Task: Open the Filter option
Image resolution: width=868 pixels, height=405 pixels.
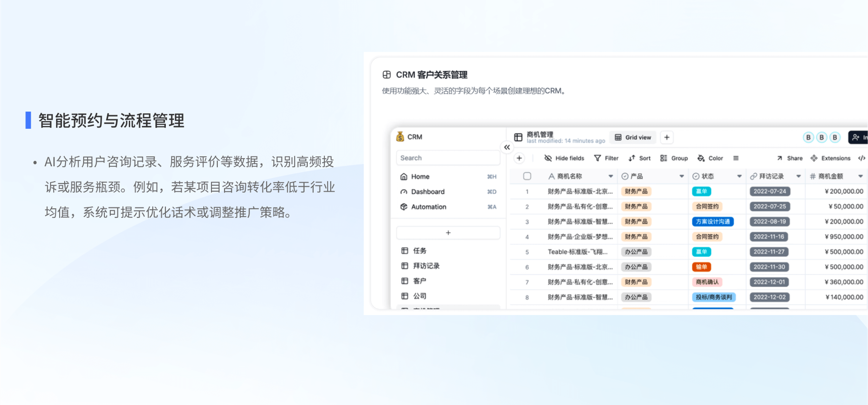Action: 606,159
